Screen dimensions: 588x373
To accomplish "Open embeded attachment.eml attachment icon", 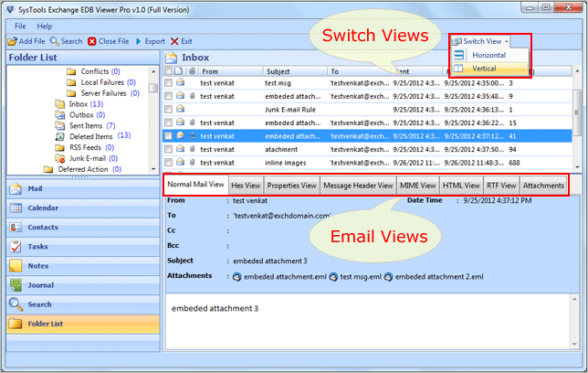I will [237, 277].
